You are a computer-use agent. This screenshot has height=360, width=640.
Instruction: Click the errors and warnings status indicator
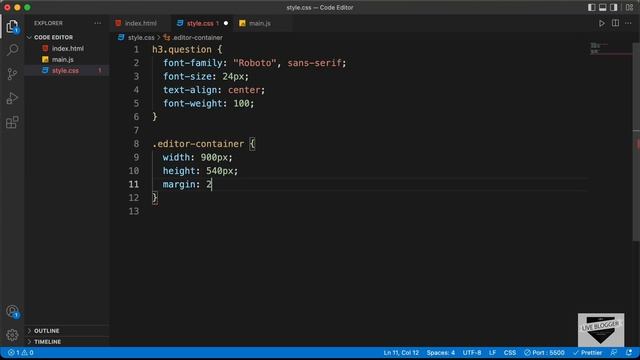(x=21, y=353)
